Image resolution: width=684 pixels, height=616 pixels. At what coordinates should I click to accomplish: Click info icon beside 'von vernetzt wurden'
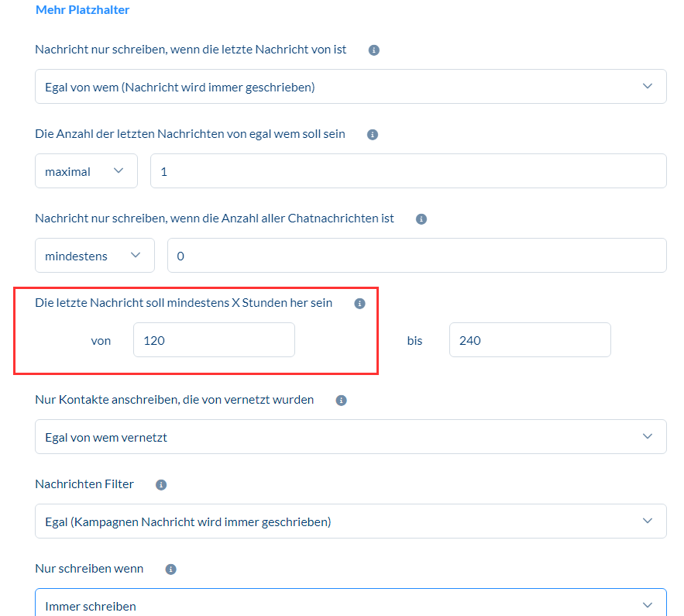[x=341, y=401]
